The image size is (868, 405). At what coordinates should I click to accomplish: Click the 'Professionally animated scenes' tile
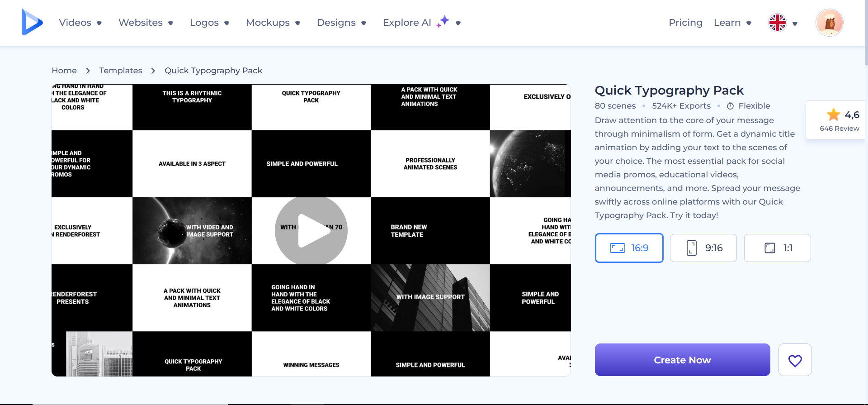pos(430,164)
